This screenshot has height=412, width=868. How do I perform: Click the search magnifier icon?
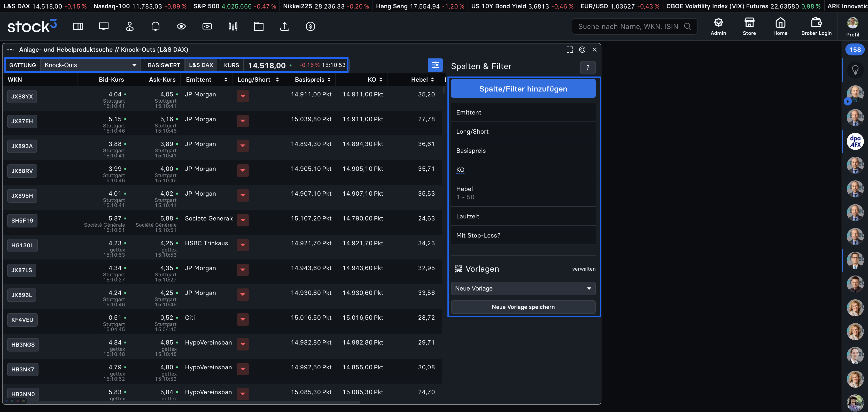[x=687, y=26]
